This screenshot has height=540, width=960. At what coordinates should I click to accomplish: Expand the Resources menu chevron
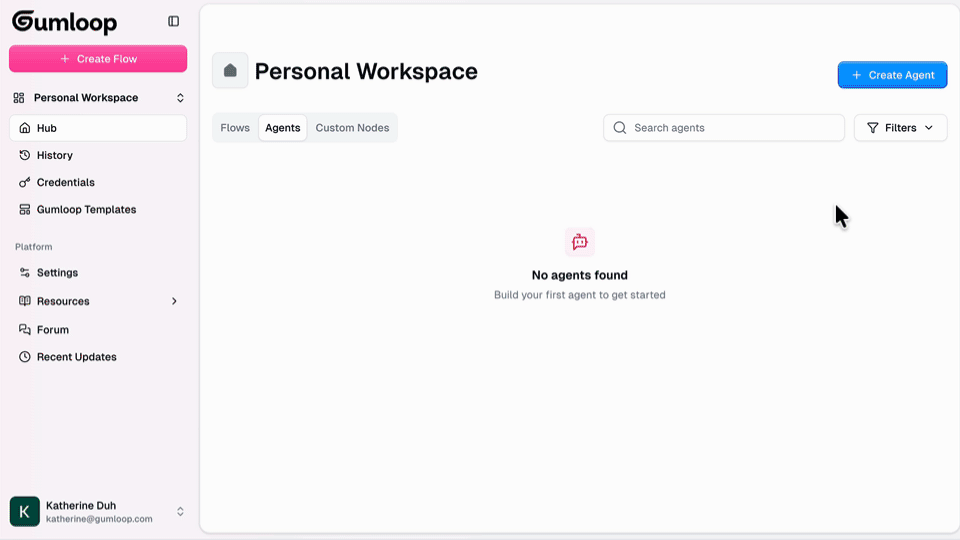coord(174,301)
